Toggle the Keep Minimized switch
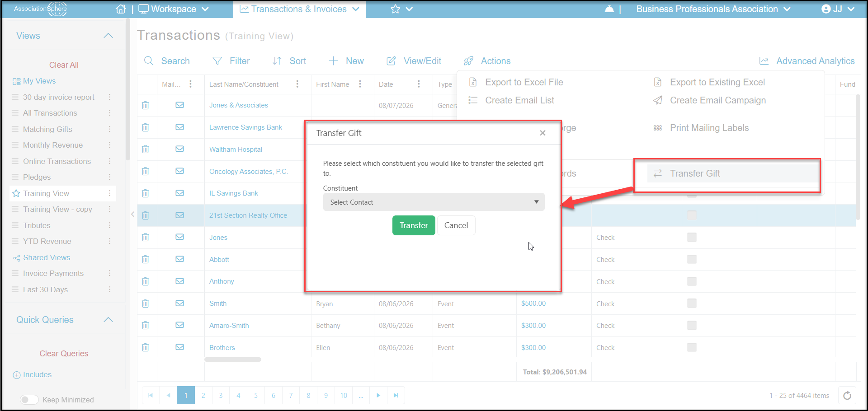The width and height of the screenshot is (868, 411). pos(29,400)
